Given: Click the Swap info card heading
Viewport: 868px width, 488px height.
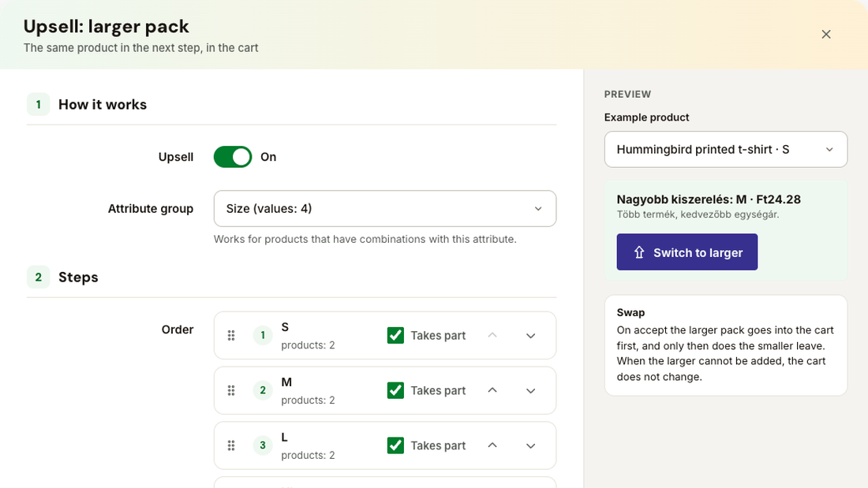Looking at the screenshot, I should point(630,313).
